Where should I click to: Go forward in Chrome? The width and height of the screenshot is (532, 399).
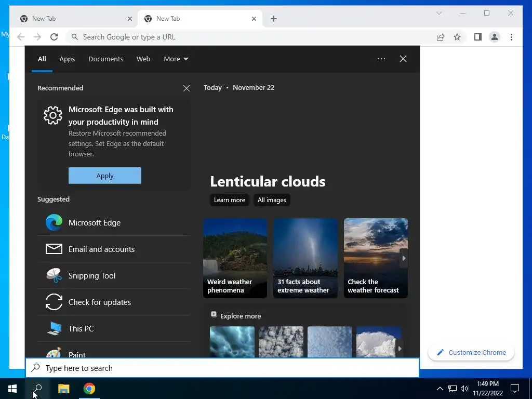(37, 37)
